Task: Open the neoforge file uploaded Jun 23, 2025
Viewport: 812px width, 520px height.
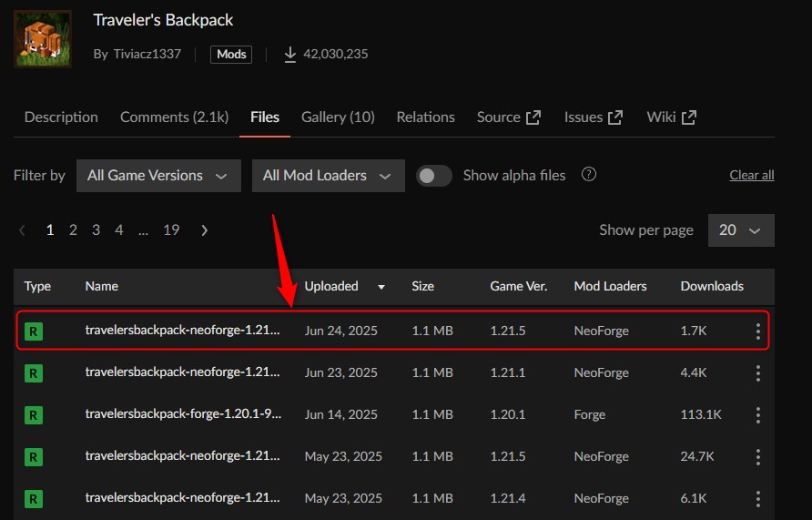Action: pos(182,372)
